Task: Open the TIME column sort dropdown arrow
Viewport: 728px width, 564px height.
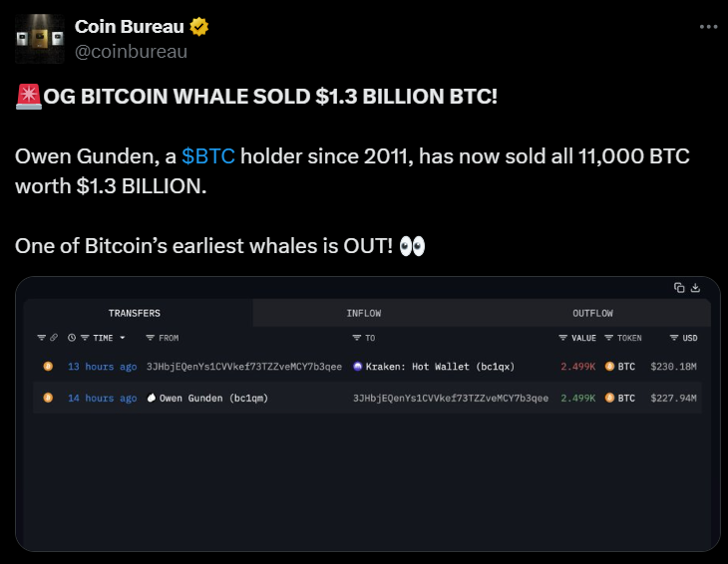Action: coord(123,338)
